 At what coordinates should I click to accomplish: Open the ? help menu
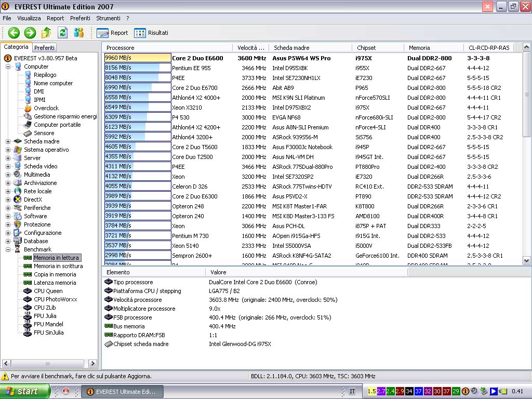128,18
